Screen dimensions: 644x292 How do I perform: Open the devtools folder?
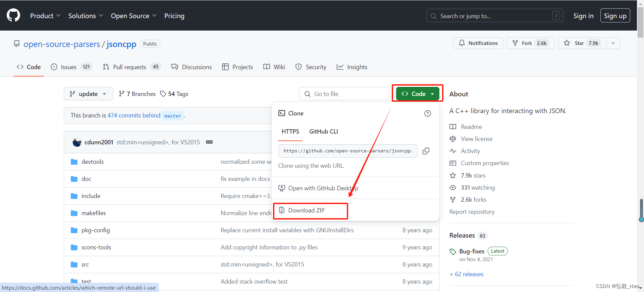click(x=93, y=162)
